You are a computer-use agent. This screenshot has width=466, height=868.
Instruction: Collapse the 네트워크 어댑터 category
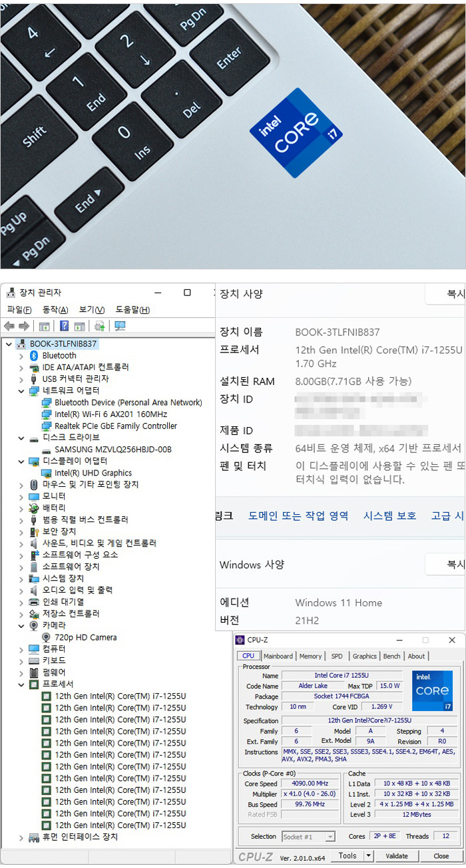[x=21, y=390]
